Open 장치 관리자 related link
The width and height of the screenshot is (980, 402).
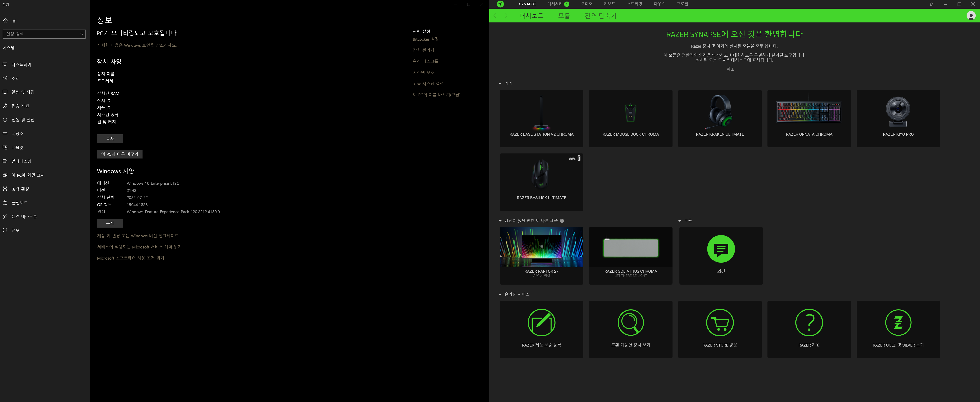coord(423,50)
